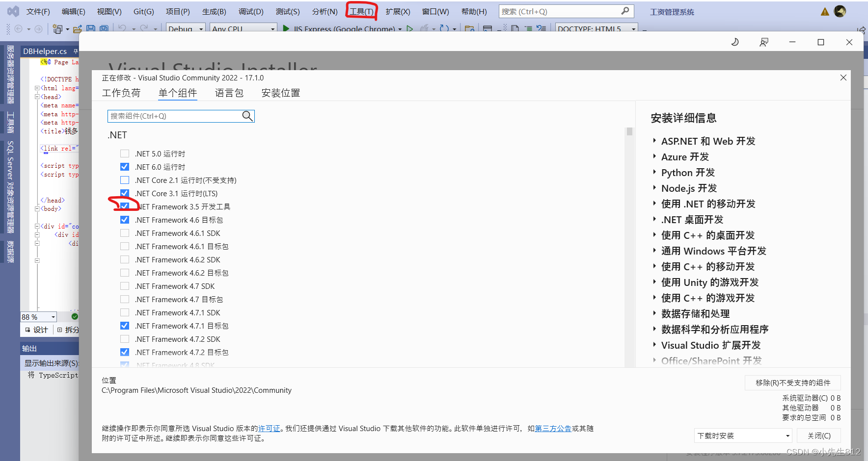Viewport: 868px width, 461px height.
Task: Open the 调试(D) menu
Action: pos(251,11)
